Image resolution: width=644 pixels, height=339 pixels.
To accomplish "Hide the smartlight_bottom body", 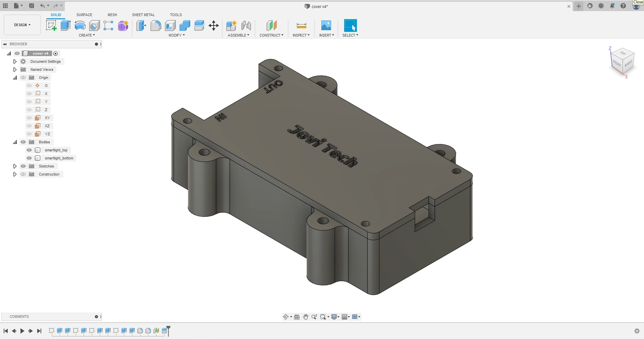I will tap(29, 158).
